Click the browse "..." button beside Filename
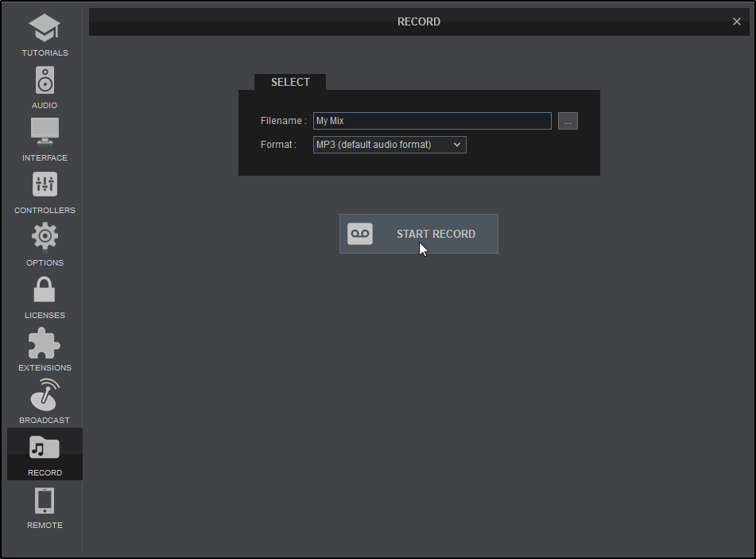Screen dimensions: 756x559 tap(568, 121)
